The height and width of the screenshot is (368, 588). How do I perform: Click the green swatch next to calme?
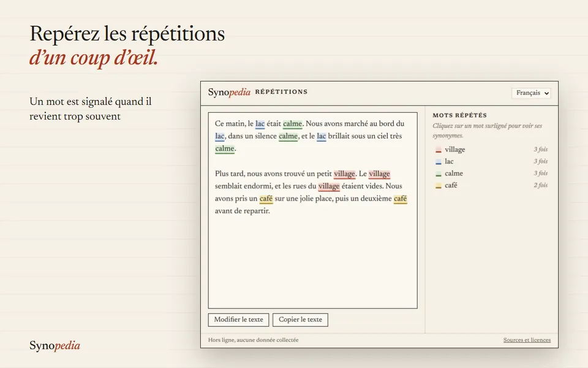[438, 174]
